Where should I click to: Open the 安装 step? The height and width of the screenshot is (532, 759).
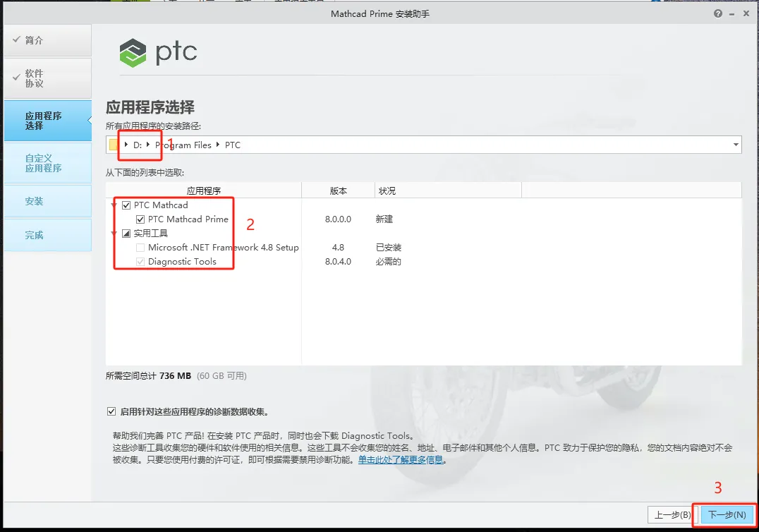[x=47, y=201]
